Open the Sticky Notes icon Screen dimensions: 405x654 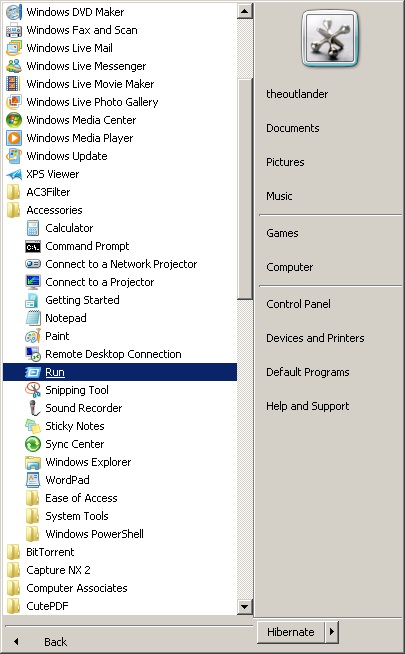pos(33,426)
